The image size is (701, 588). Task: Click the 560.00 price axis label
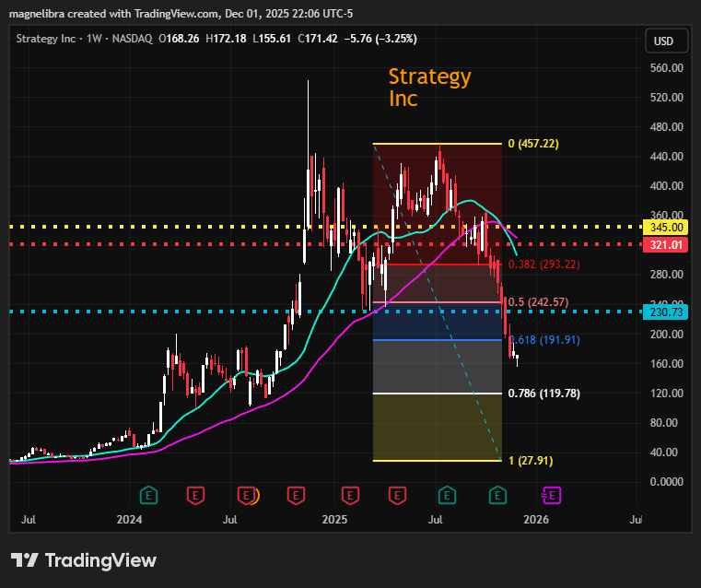tap(667, 68)
